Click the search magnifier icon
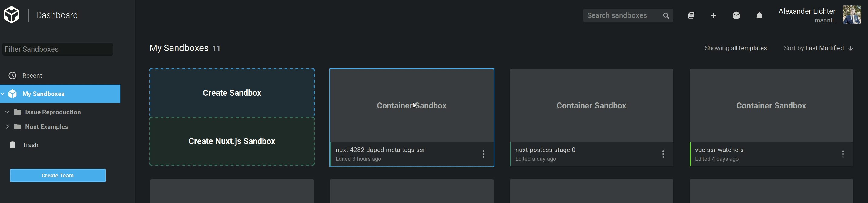 click(666, 15)
